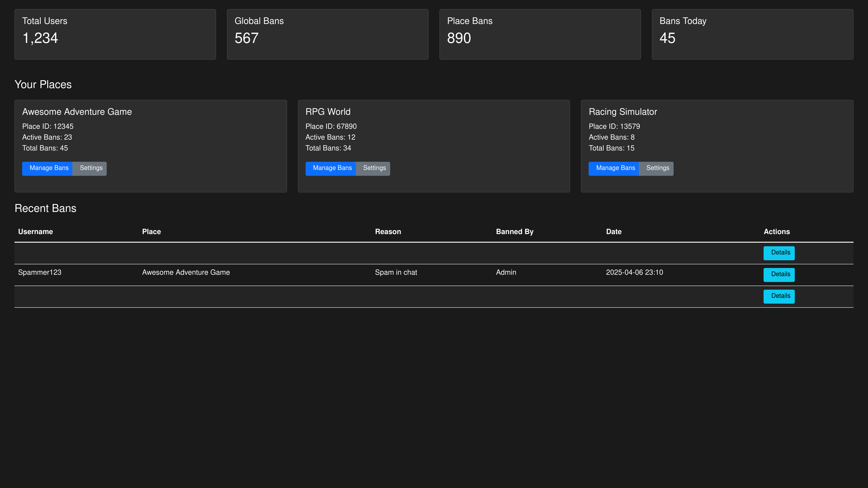Screen dimensions: 868x488
Task: Click Total Bans: 15 text
Action: point(612,148)
